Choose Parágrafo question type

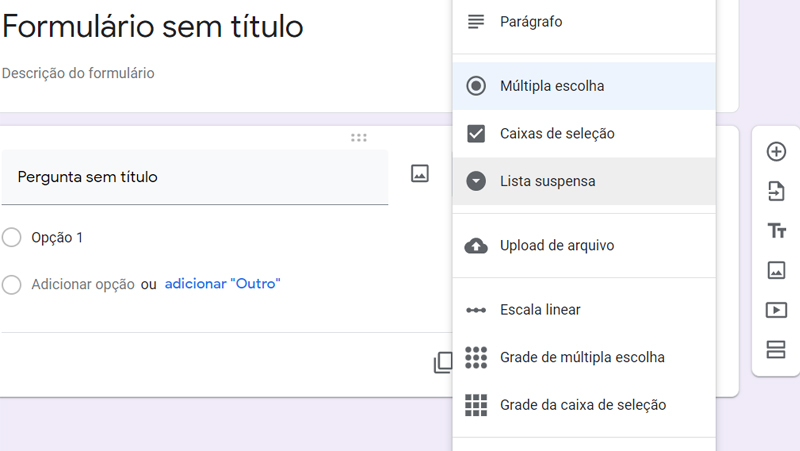pyautogui.click(x=584, y=22)
